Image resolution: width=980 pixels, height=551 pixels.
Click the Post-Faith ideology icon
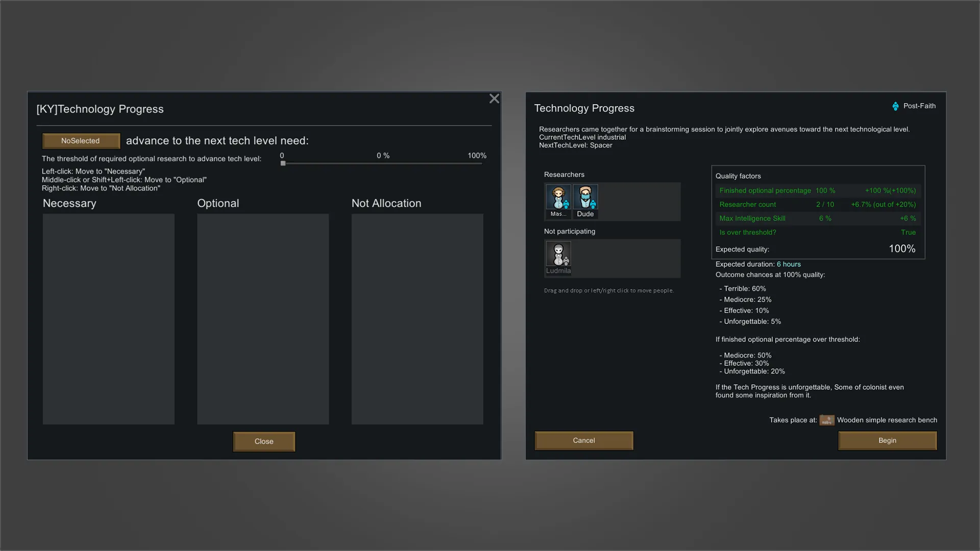pos(895,106)
